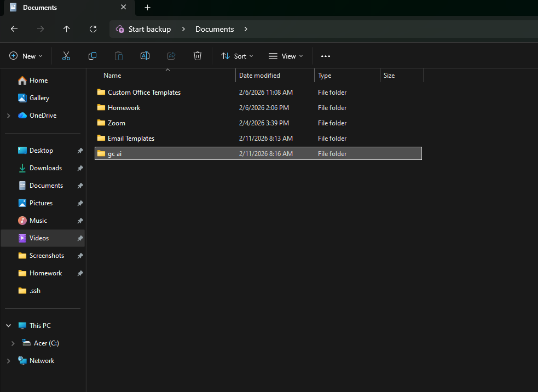Select the Email Templates folder
Image resolution: width=538 pixels, height=392 pixels.
(x=131, y=139)
